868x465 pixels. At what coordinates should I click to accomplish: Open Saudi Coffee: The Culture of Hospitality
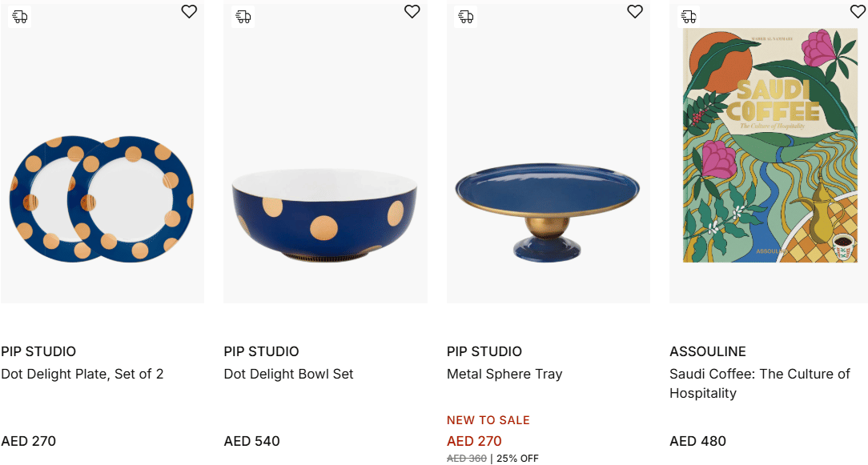click(759, 383)
